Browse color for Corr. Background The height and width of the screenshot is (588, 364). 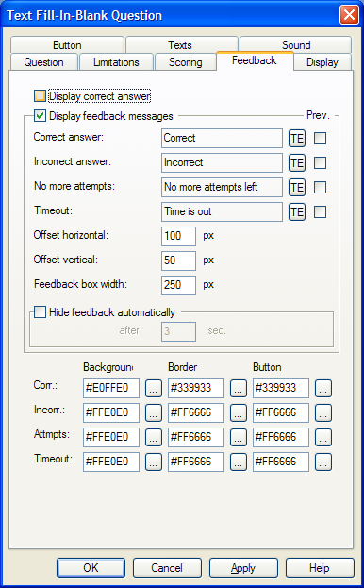(x=153, y=388)
